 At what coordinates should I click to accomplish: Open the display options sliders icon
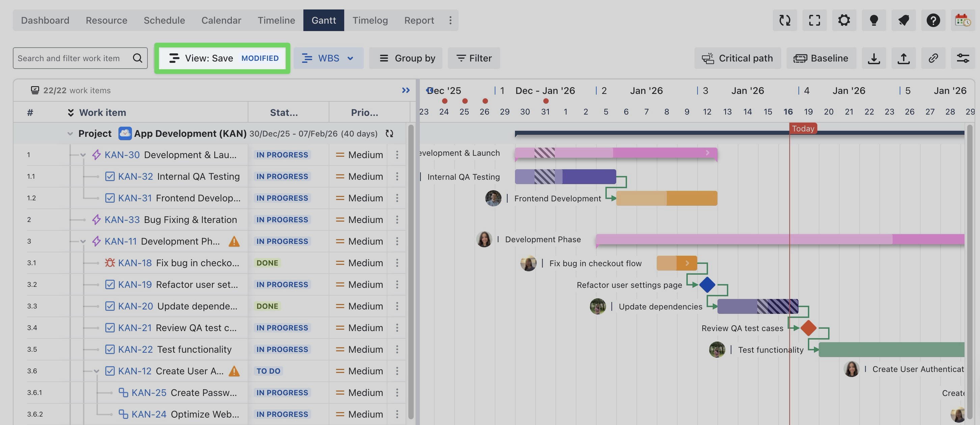962,58
